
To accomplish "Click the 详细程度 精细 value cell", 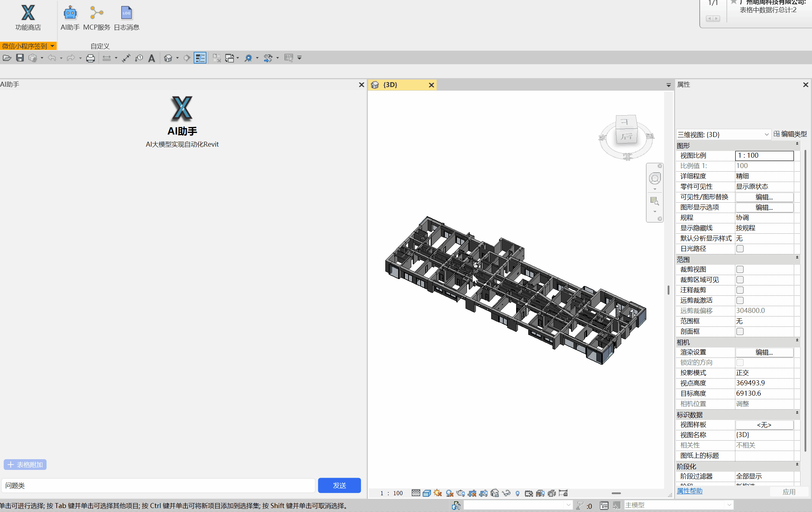I will (764, 176).
